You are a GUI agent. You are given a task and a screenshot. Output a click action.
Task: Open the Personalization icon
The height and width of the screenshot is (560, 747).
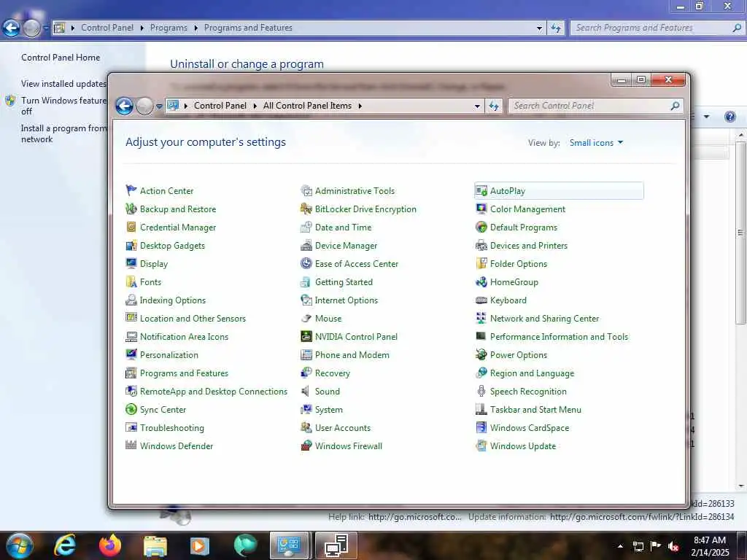(131, 355)
